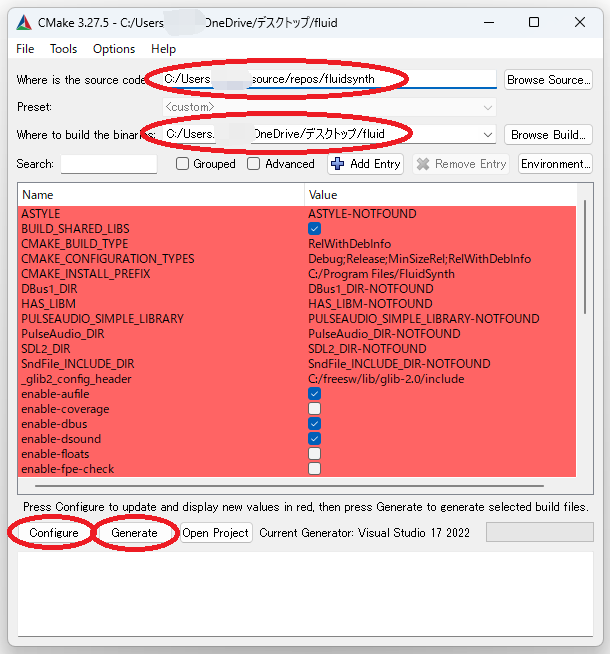This screenshot has width=610, height=654.
Task: Click the progress bar beside the generator label
Action: [x=540, y=533]
